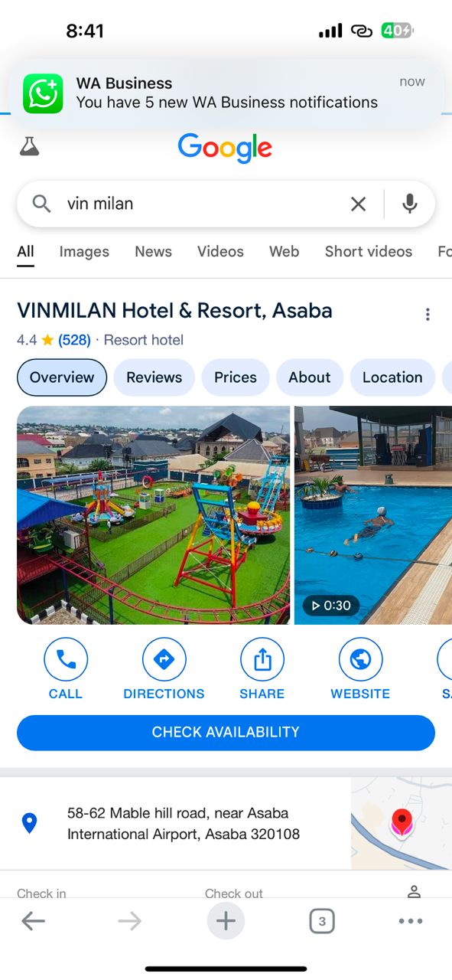
Task: Open the browser more options menu
Action: tap(411, 921)
